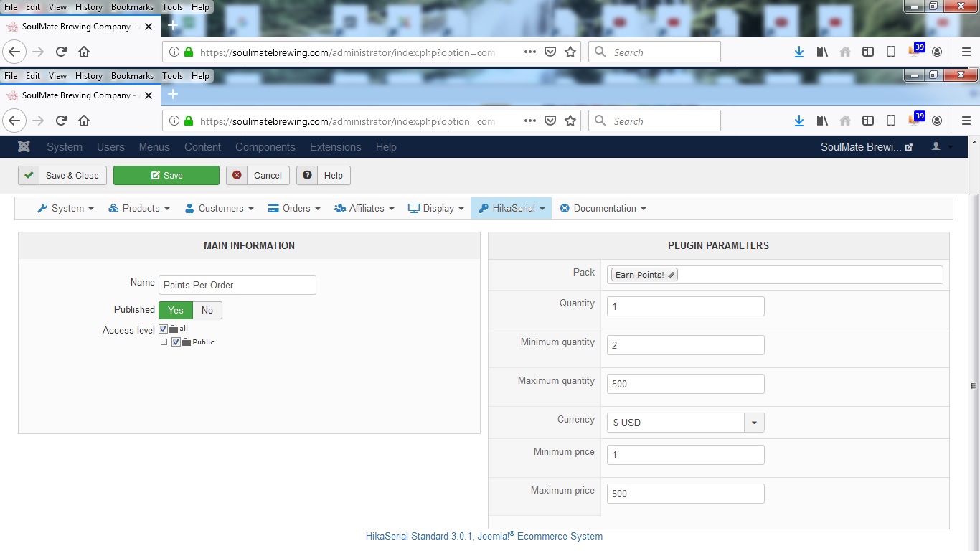Expand the Public access level tree node
The height and width of the screenshot is (551, 980).
tap(164, 342)
